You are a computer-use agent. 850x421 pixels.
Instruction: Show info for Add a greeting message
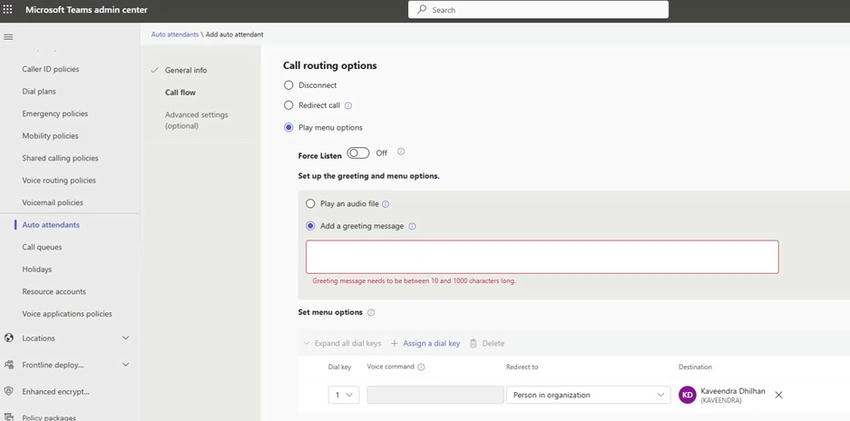[412, 226]
